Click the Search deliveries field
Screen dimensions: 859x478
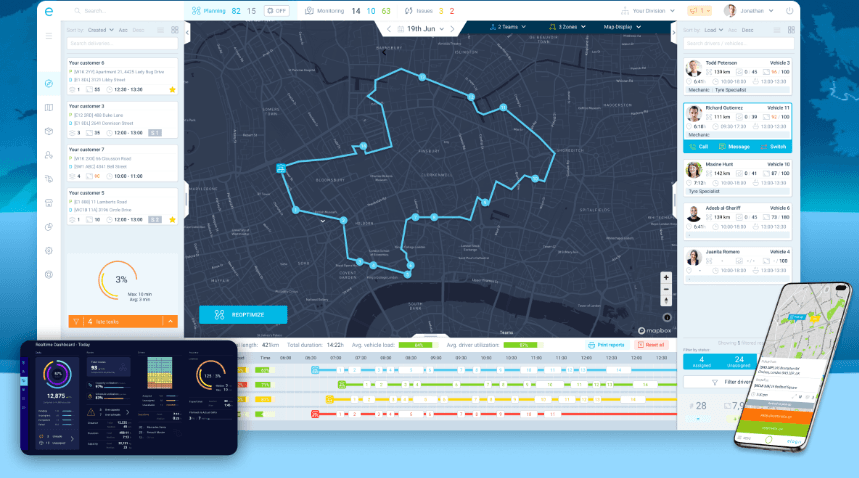(x=122, y=43)
